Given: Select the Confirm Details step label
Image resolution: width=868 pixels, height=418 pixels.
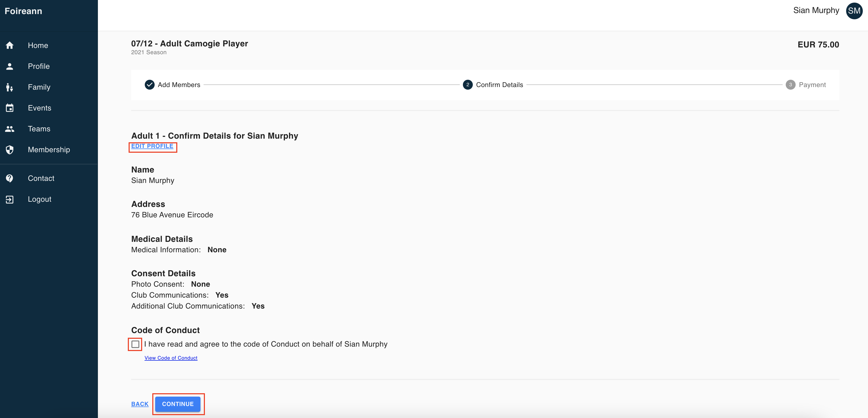Looking at the screenshot, I should pyautogui.click(x=499, y=85).
